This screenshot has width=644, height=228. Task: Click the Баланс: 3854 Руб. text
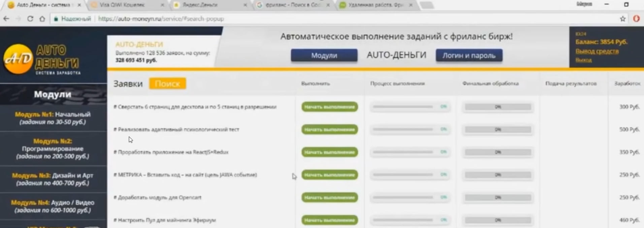[x=601, y=42]
